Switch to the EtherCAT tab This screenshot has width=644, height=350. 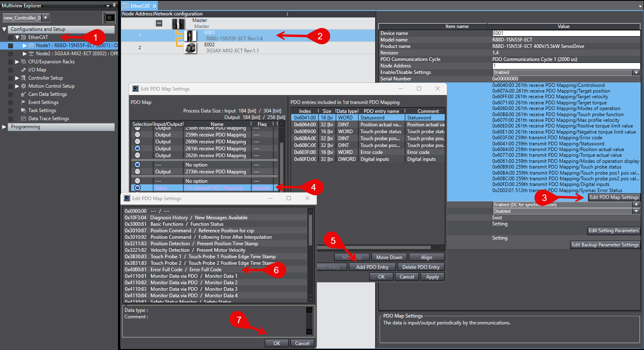coord(140,6)
